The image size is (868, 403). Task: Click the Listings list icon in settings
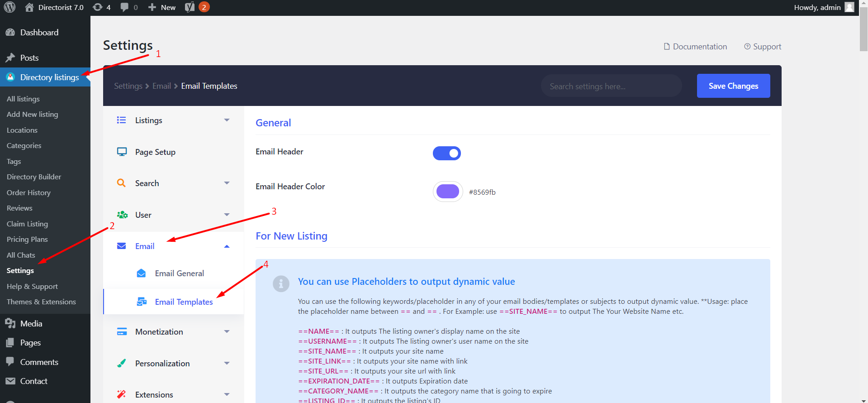(121, 120)
